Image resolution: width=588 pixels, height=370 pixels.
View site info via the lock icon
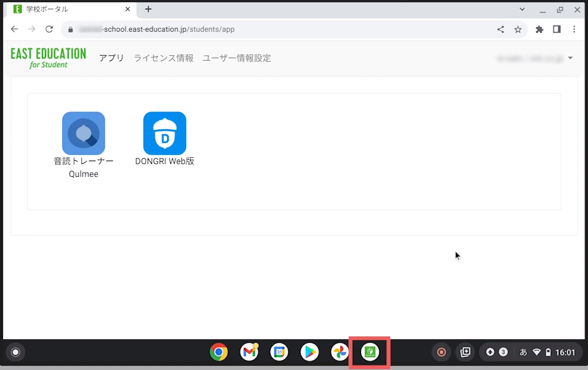click(x=70, y=29)
